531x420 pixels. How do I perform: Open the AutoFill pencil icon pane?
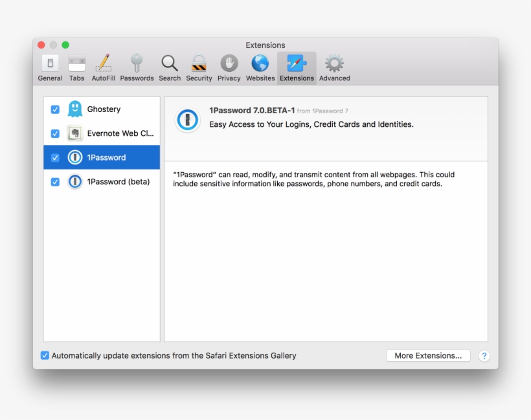[104, 68]
